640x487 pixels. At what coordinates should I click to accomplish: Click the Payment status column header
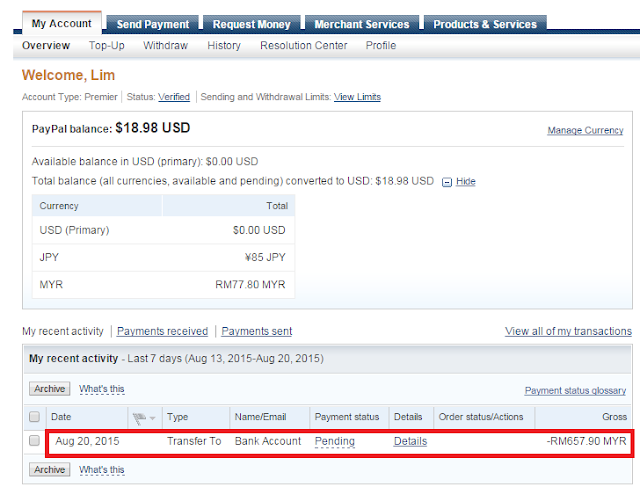pyautogui.click(x=347, y=417)
